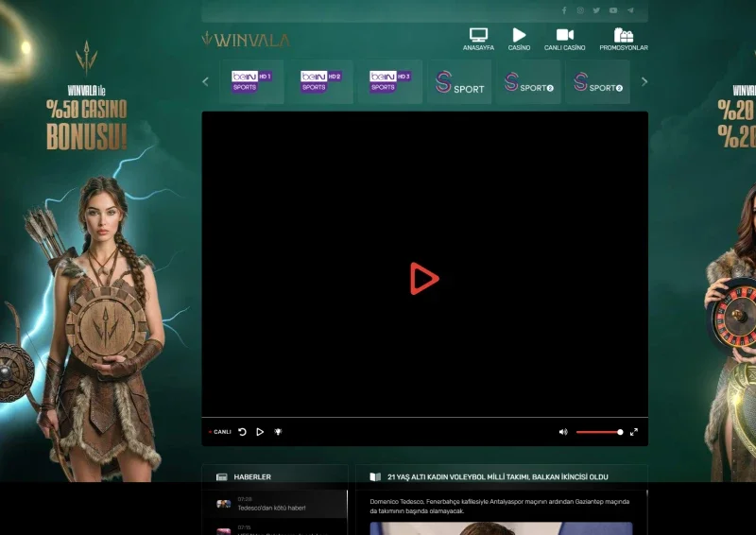Open the article photo below the summary
Screen dimensions: 756x535
[501, 528]
